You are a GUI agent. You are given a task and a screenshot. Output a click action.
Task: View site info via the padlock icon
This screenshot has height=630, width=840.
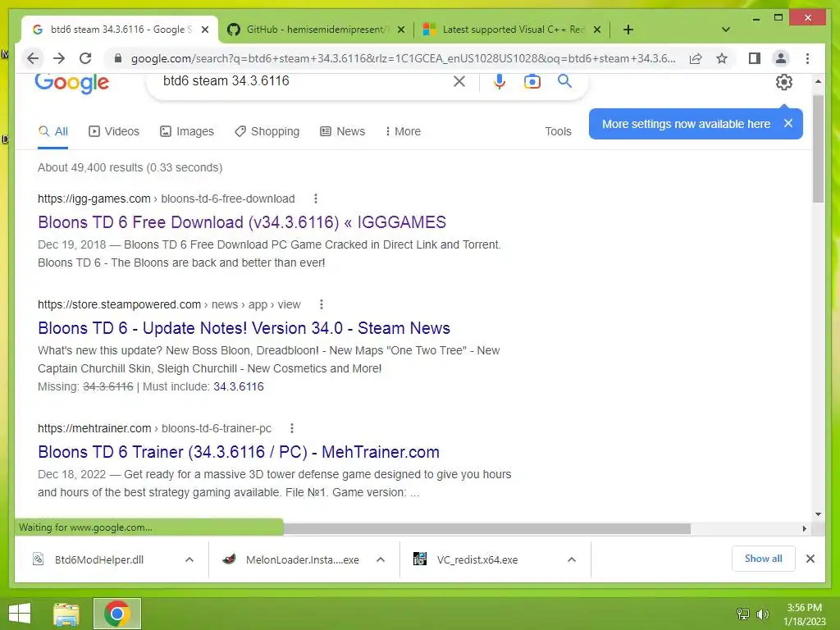tap(118, 58)
